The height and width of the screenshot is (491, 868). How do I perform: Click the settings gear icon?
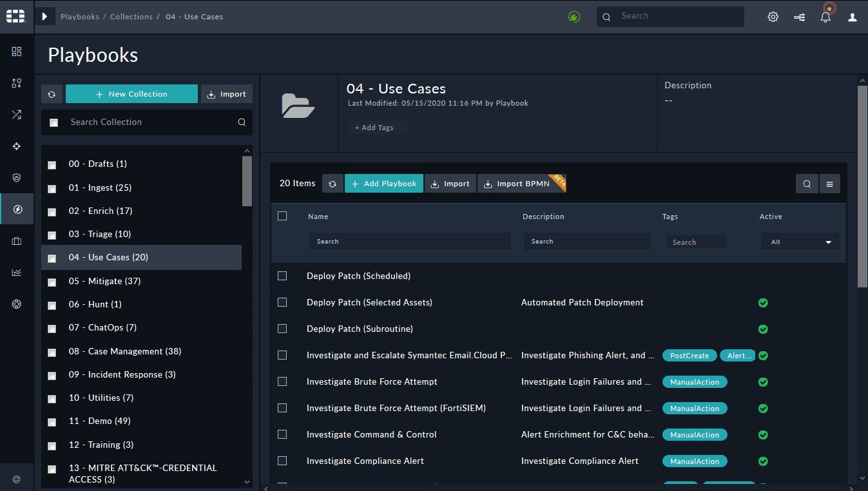[773, 17]
